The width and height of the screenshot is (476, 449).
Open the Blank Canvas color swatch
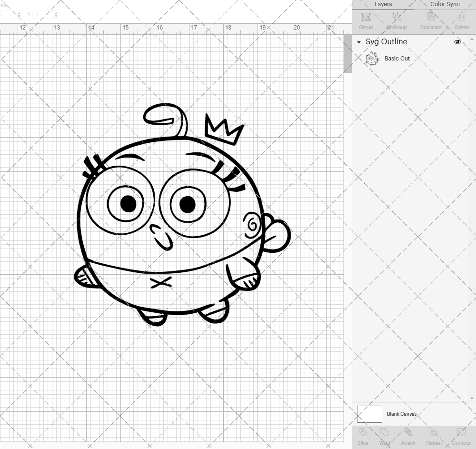click(369, 414)
